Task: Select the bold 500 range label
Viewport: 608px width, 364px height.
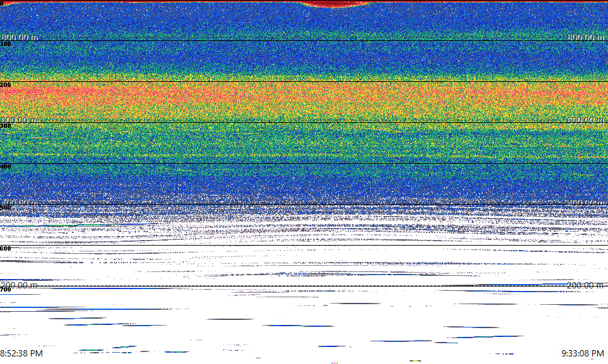Action: pyautogui.click(x=6, y=208)
